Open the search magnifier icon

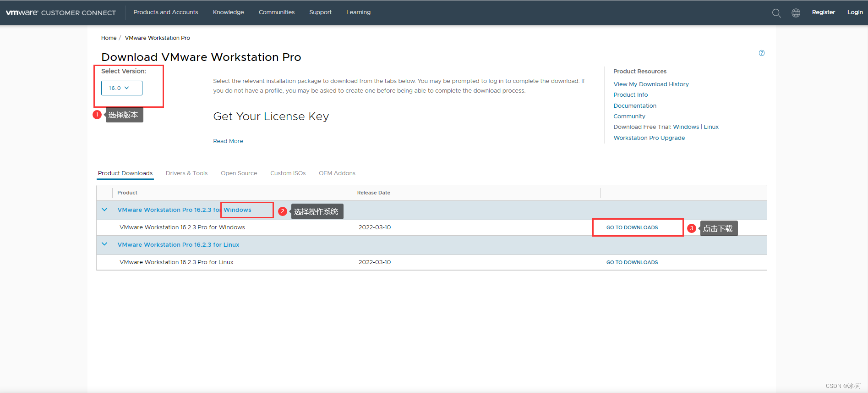(x=776, y=13)
